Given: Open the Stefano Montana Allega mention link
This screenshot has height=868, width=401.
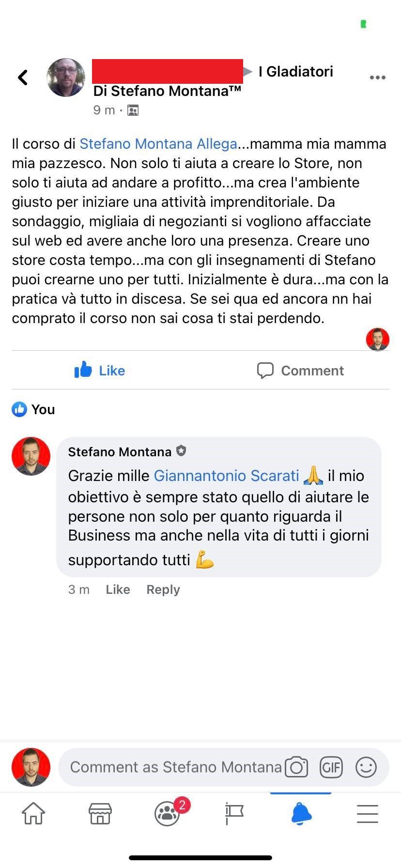Looking at the screenshot, I should [158, 144].
